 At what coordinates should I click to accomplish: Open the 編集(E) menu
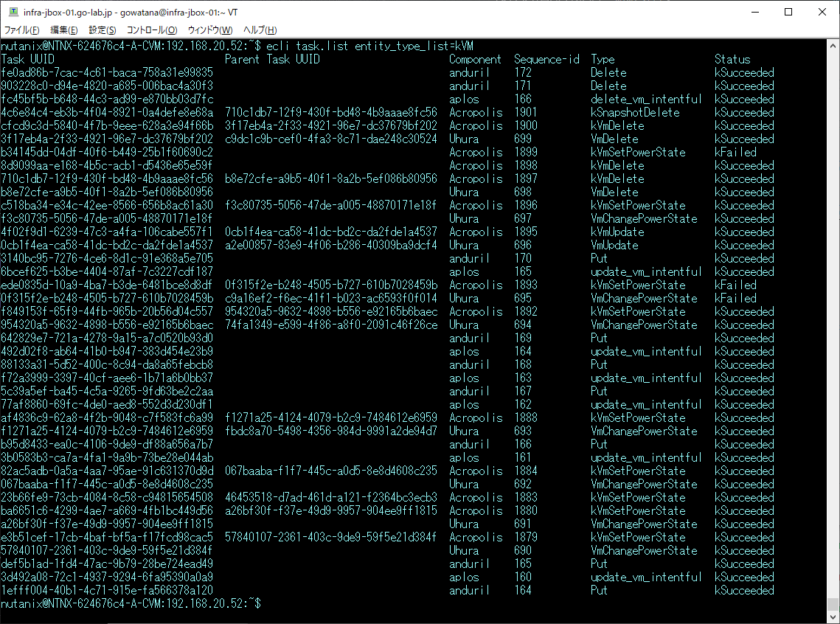63,30
